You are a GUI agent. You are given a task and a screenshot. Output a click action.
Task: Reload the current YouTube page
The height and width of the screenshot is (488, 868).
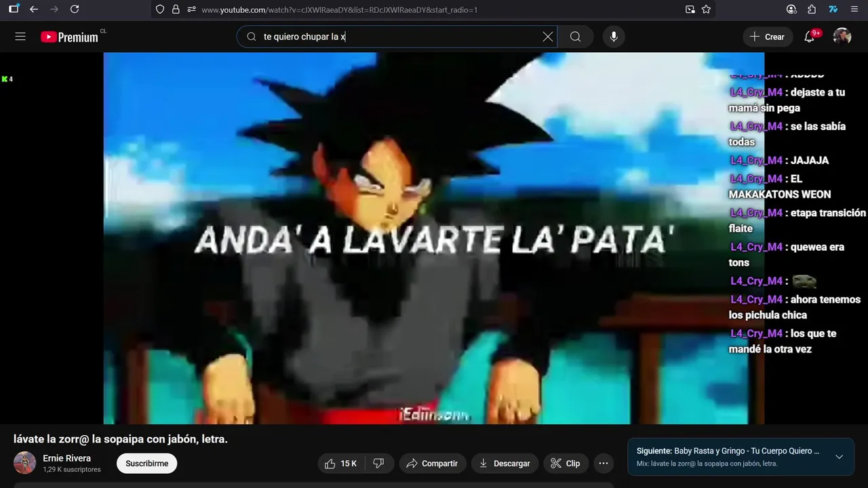[x=75, y=9]
